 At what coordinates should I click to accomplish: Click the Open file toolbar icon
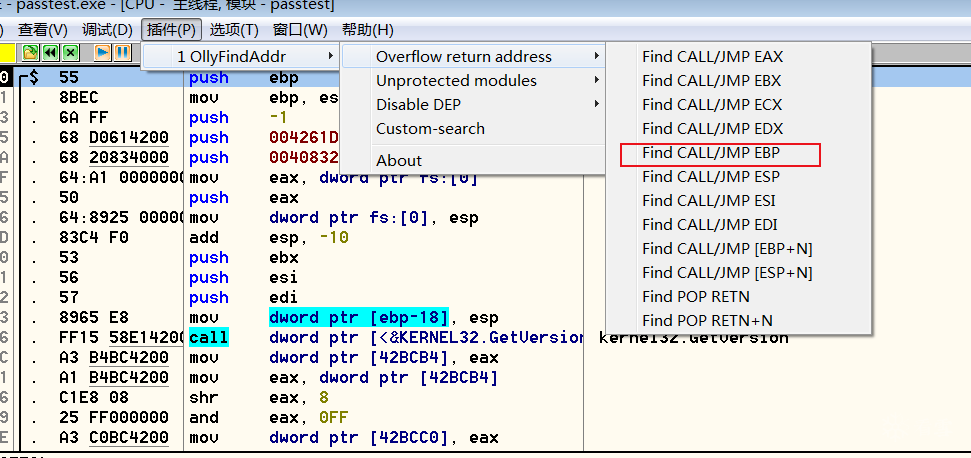(31, 53)
